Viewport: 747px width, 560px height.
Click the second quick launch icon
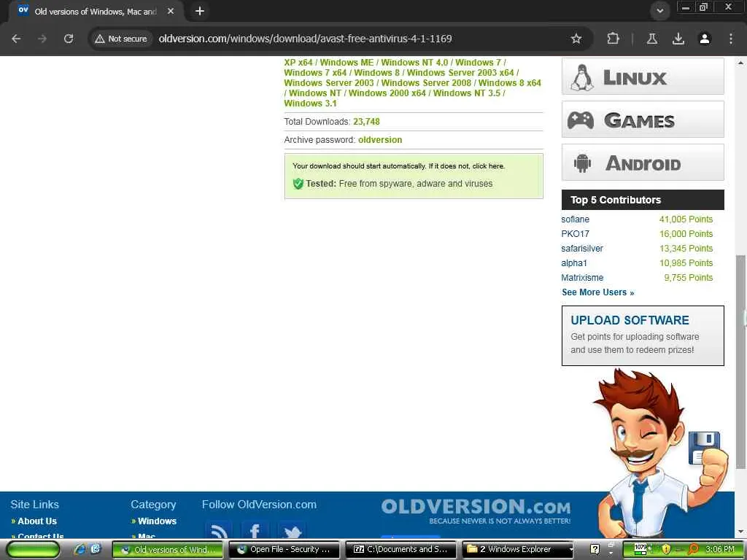96,549
